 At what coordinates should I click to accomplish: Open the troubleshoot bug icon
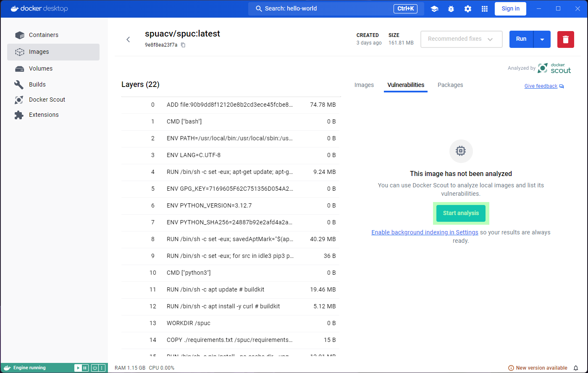(451, 9)
